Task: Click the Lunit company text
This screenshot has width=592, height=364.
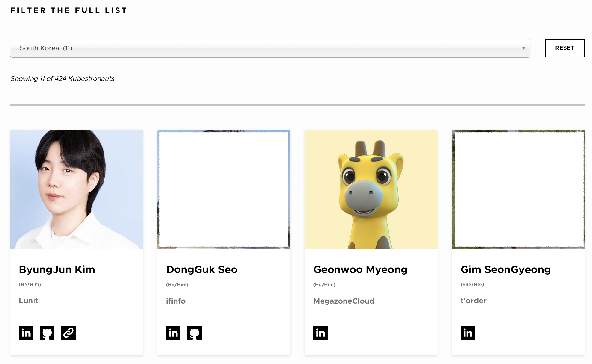Action: (28, 301)
